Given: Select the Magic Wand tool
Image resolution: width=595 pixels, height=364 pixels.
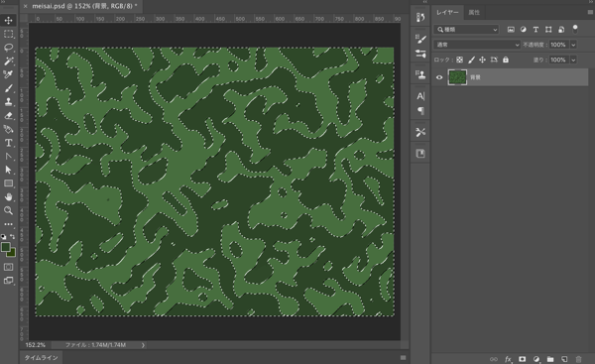Looking at the screenshot, I should point(8,61).
